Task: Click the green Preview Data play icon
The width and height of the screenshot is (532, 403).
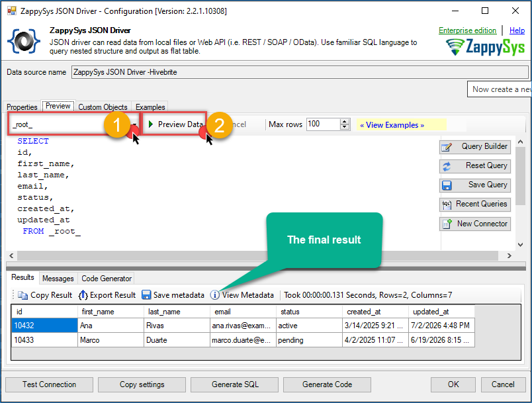Action: click(x=151, y=124)
